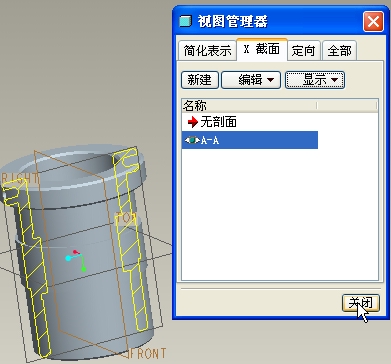Open the 定向 tab
The image size is (391, 364).
[304, 51]
